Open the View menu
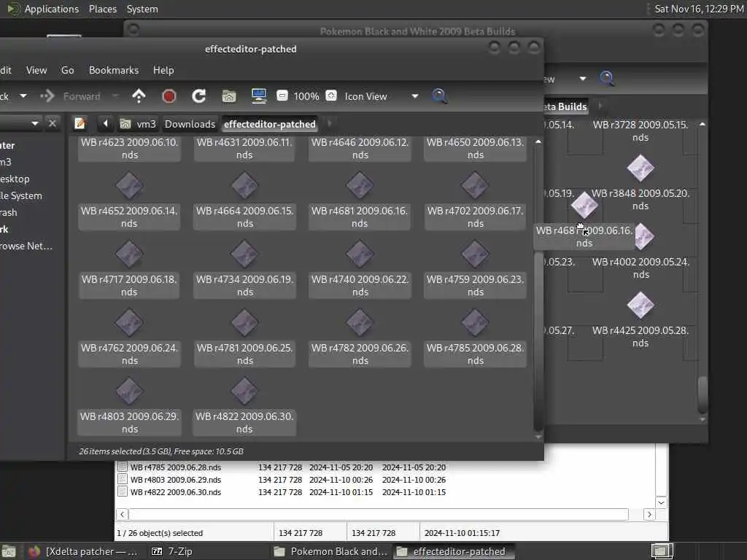This screenshot has width=747, height=560. pos(36,70)
